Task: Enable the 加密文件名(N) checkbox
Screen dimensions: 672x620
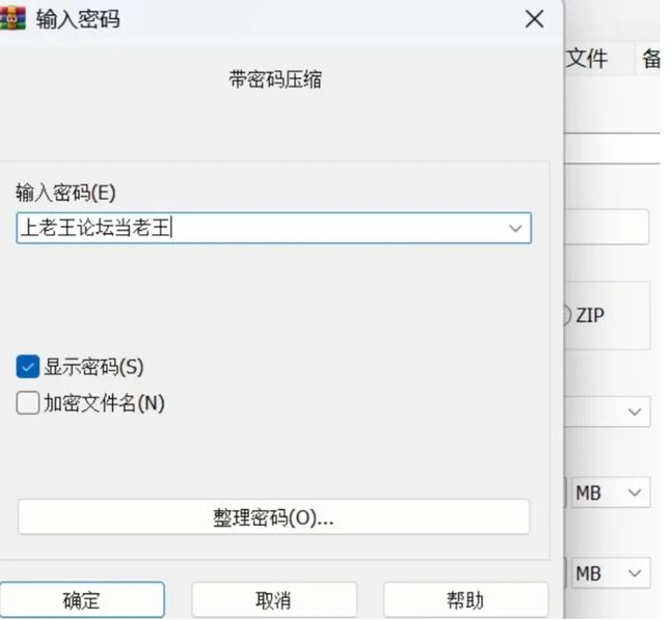Action: (x=28, y=403)
